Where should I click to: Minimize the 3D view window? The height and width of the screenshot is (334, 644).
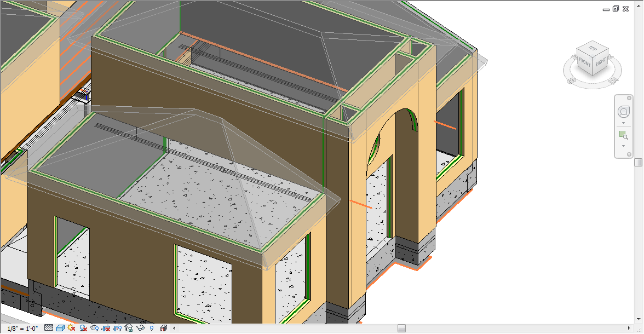tap(606, 9)
